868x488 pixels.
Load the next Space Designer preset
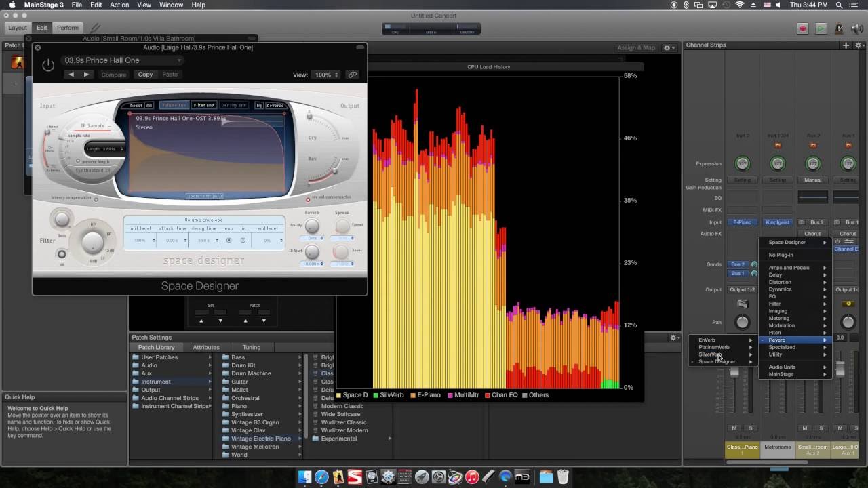pos(86,75)
